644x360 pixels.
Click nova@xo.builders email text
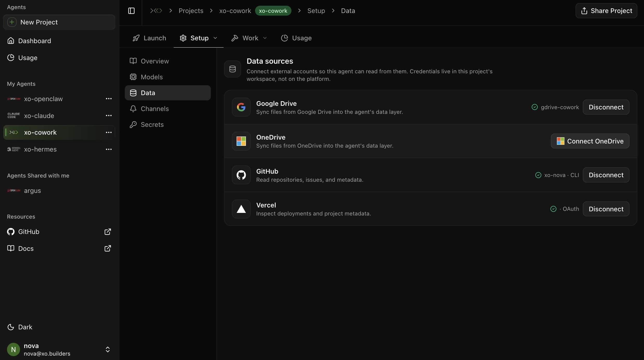pyautogui.click(x=47, y=354)
